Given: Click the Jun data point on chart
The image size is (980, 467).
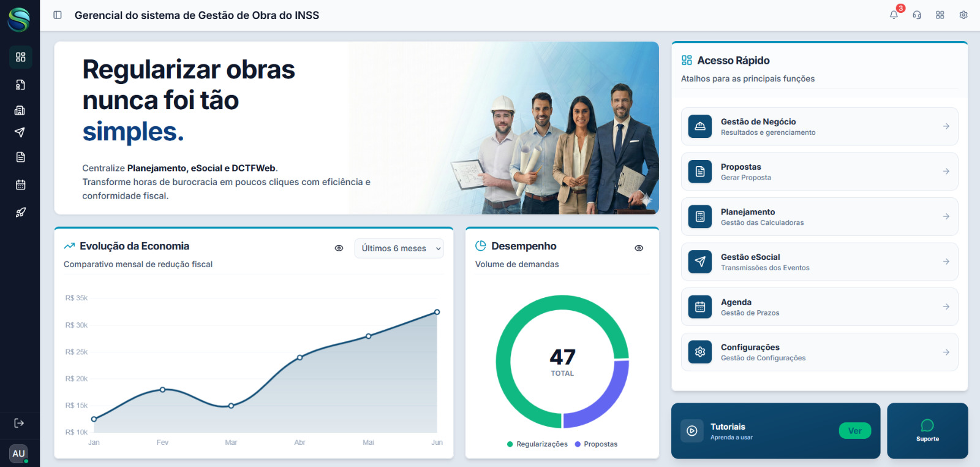Looking at the screenshot, I should point(437,312).
